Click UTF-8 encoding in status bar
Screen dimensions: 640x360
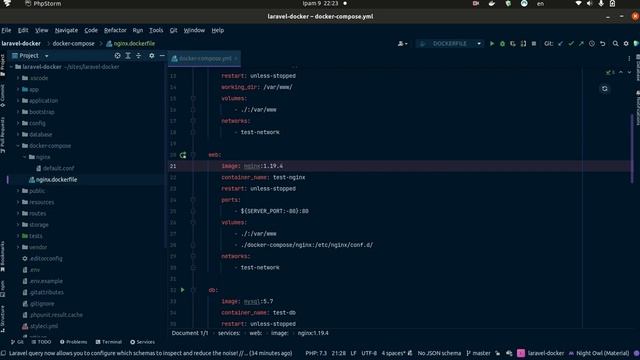(x=369, y=353)
